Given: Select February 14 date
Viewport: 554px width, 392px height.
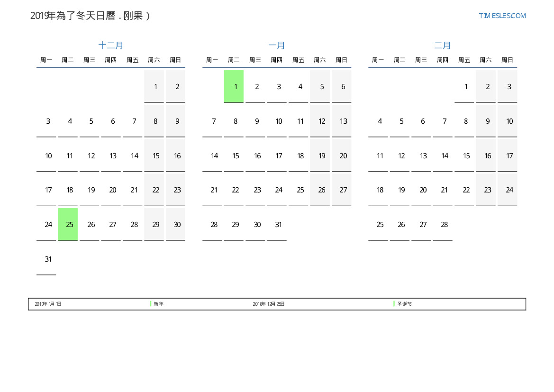Looking at the screenshot, I should tap(445, 156).
